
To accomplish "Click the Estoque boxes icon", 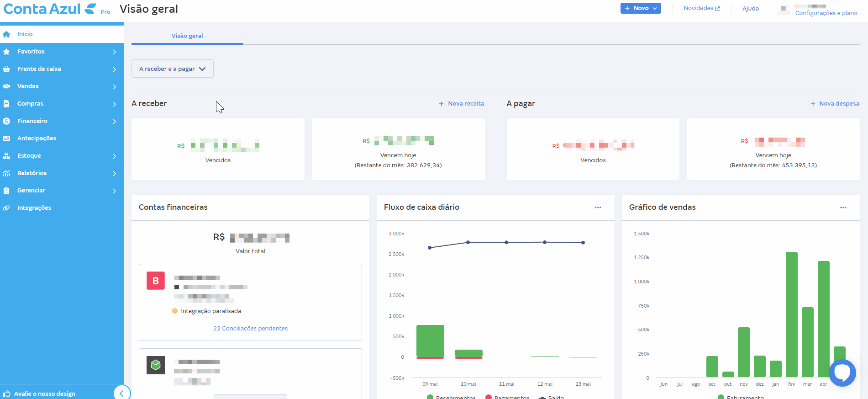I will point(6,156).
